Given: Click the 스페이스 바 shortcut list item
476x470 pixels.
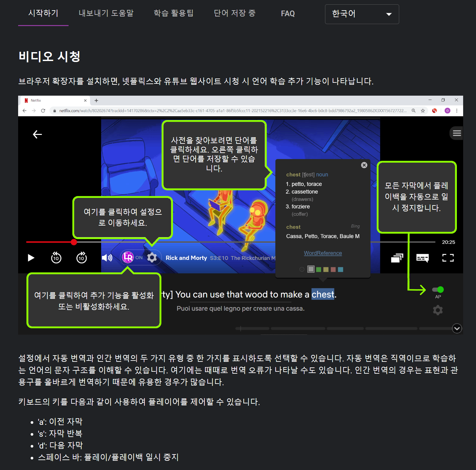Looking at the screenshot, I should click(x=108, y=457).
